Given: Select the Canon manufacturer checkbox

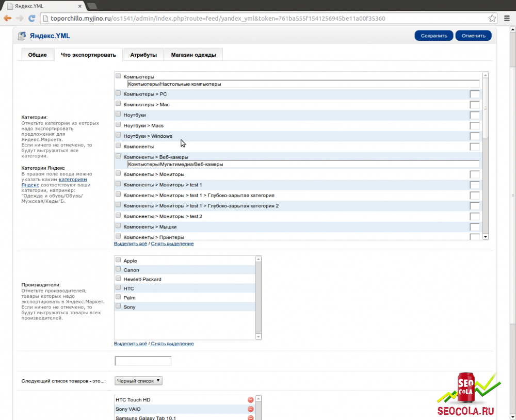Looking at the screenshot, I should tap(118, 269).
